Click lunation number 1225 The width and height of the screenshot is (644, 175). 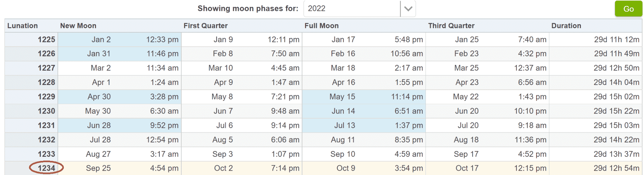click(47, 40)
